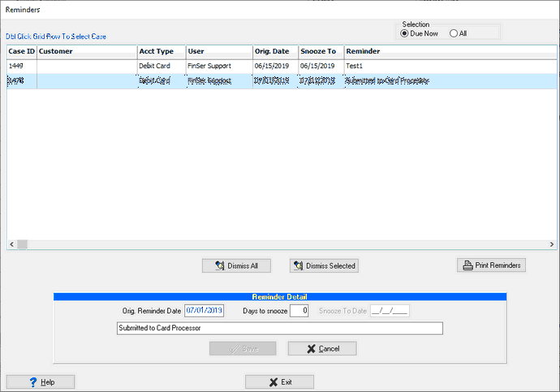Click the Dismiss All button icon
This screenshot has width=560, height=392.
pos(218,265)
